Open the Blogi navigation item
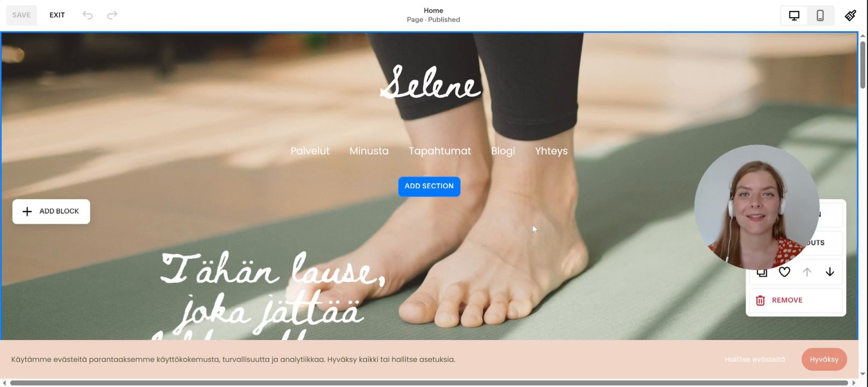Viewport: 868px width, 387px height. pos(503,151)
